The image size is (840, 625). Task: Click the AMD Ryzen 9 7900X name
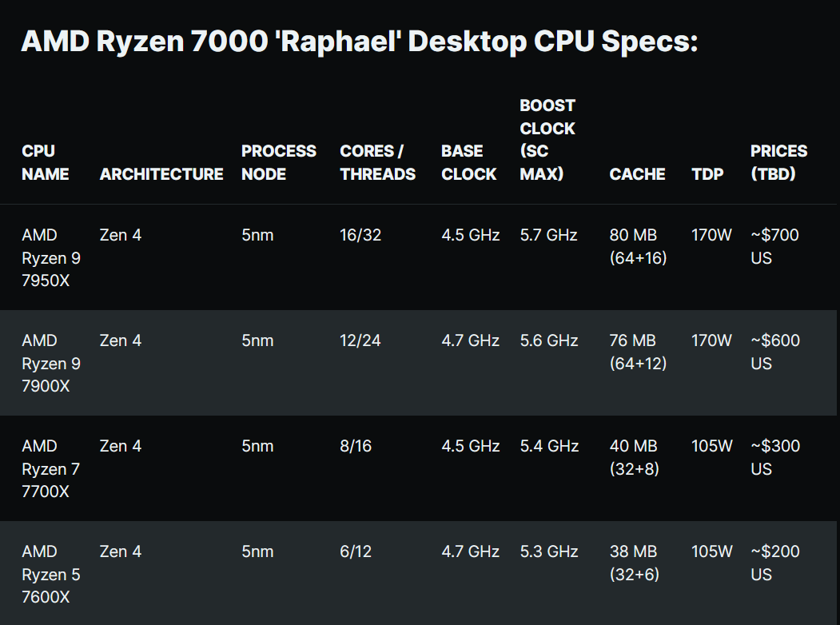point(51,363)
